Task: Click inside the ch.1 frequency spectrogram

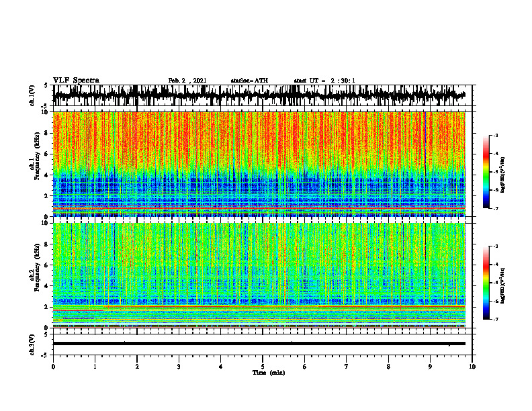Action: 259,164
